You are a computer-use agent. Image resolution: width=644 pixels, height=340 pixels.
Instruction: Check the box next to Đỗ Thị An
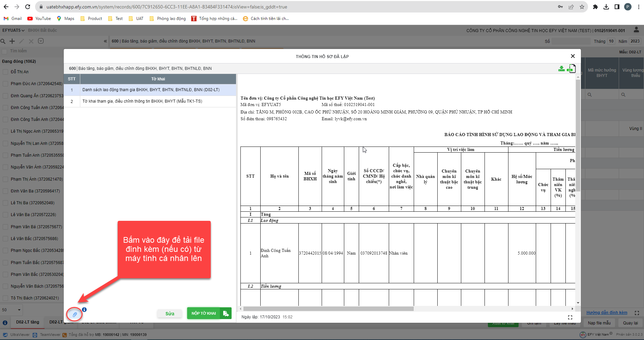click(5, 72)
